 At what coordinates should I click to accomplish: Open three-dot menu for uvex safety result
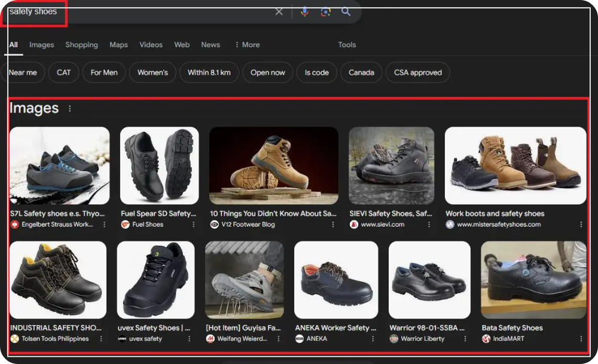tap(189, 338)
